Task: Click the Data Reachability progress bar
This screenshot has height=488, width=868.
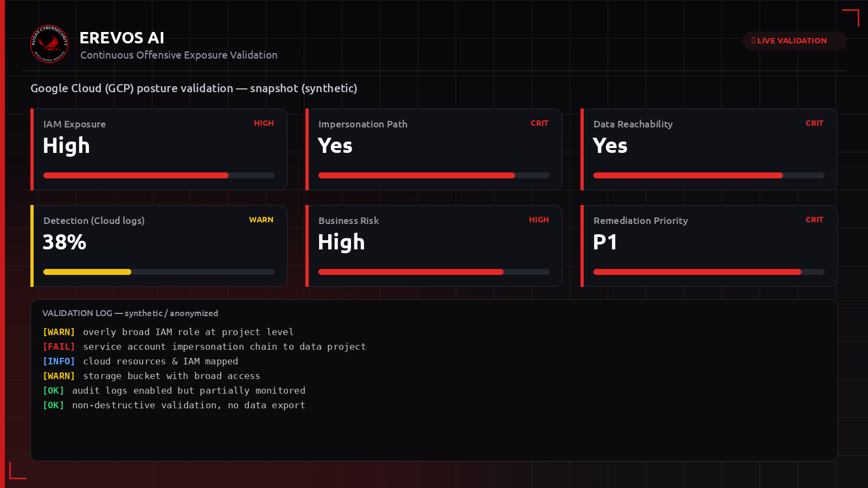Action: pyautogui.click(x=709, y=176)
